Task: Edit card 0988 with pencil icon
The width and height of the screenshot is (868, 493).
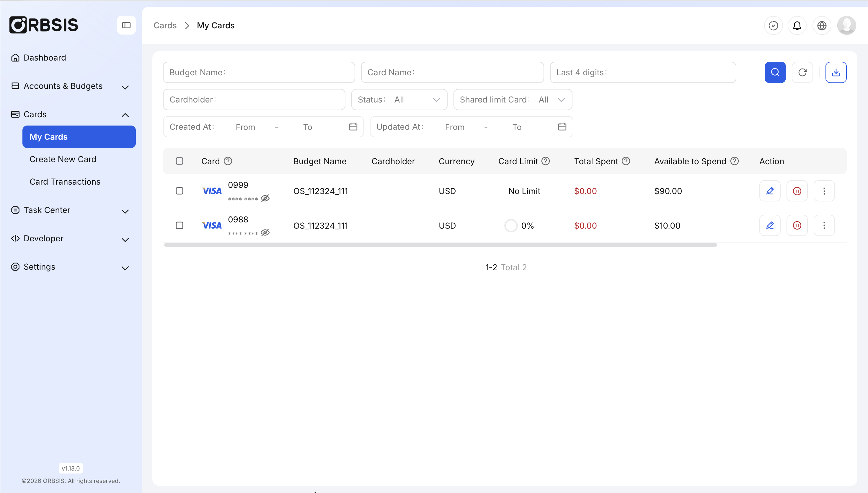Action: click(x=770, y=225)
